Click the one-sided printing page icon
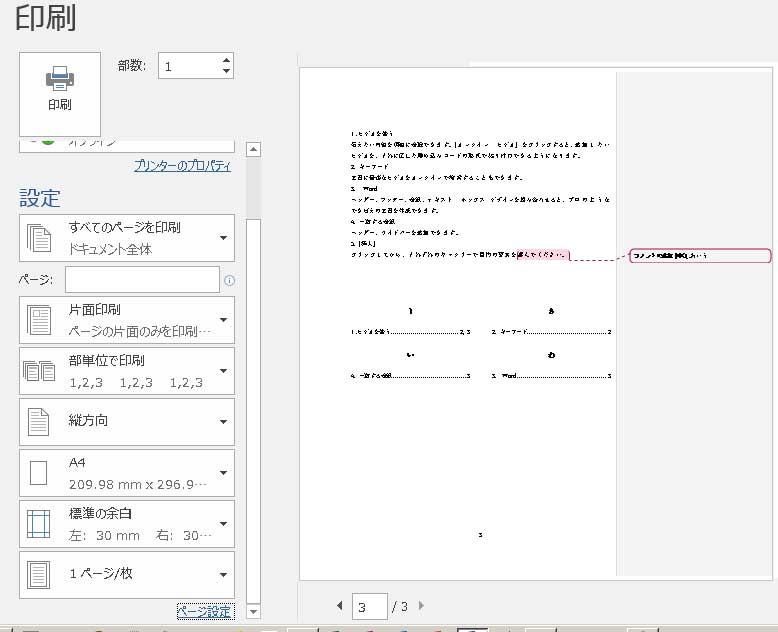Image resolution: width=778 pixels, height=632 pixels. 39,320
